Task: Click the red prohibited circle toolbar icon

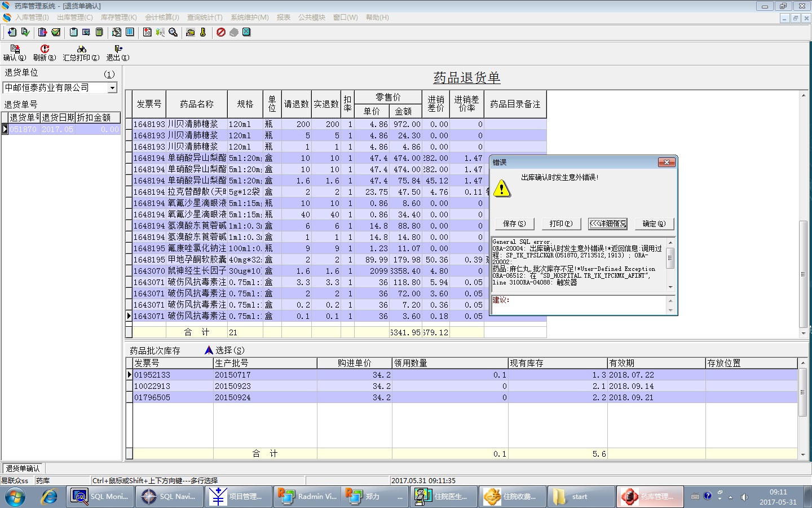Action: [221, 32]
